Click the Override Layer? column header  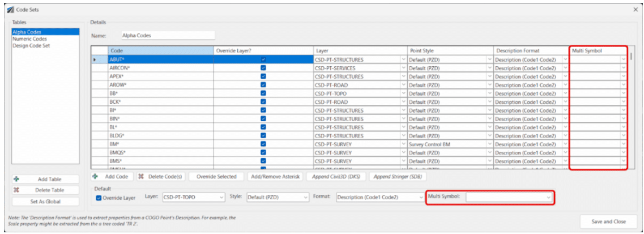pos(263,50)
